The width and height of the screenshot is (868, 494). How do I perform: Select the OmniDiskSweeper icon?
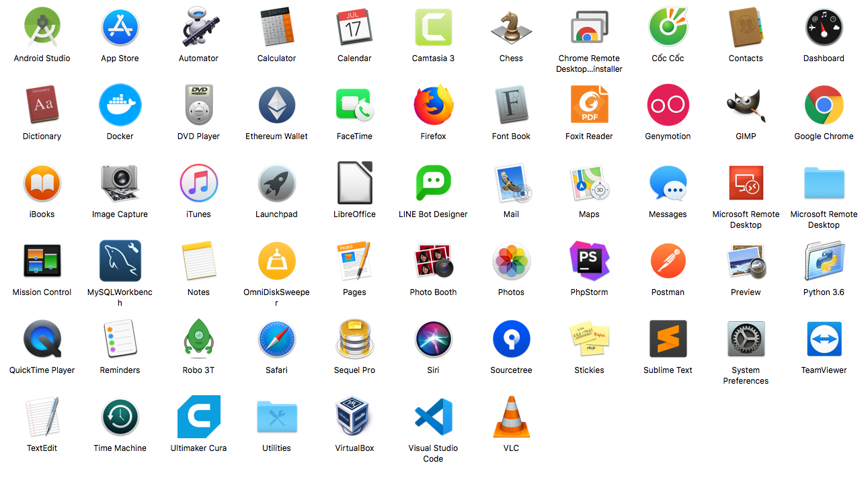276,261
